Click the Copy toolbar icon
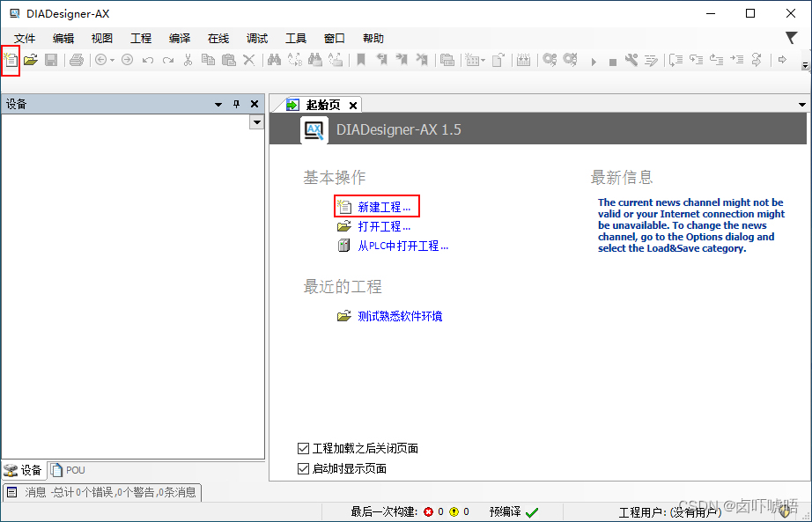 (x=208, y=60)
